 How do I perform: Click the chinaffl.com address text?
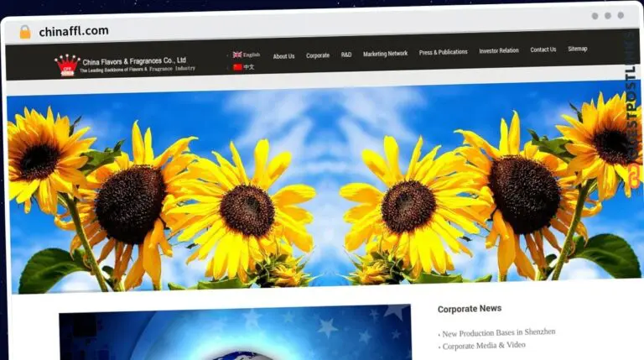tap(74, 31)
